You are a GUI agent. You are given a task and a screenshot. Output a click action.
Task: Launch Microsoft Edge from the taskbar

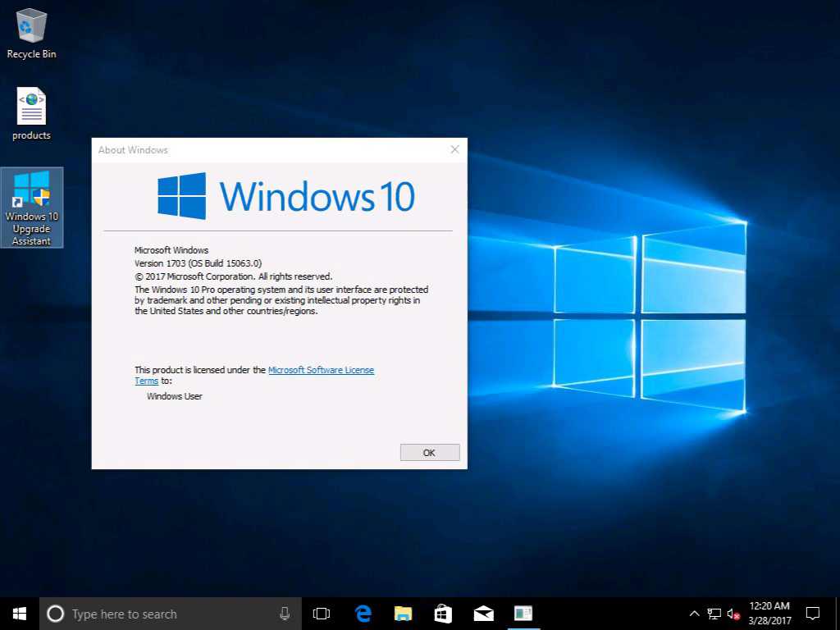(363, 614)
